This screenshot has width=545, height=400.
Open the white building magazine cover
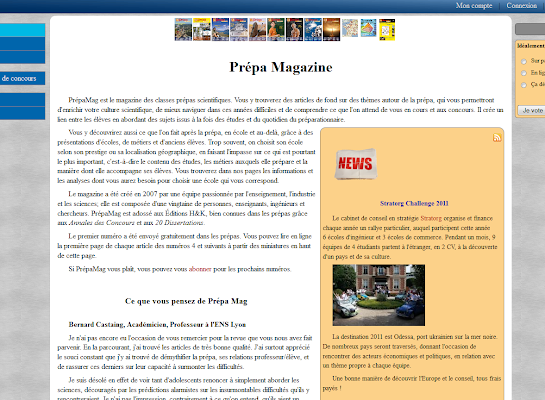(239, 30)
